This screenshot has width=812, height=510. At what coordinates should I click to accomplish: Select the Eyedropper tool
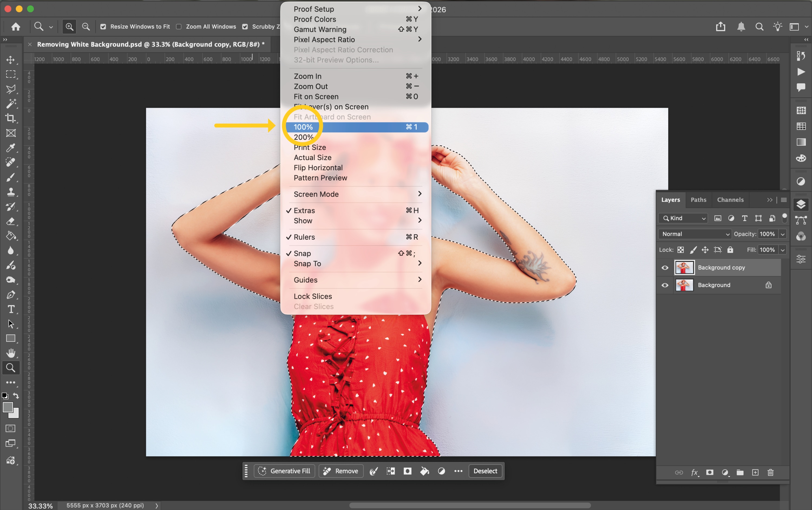[11, 148]
